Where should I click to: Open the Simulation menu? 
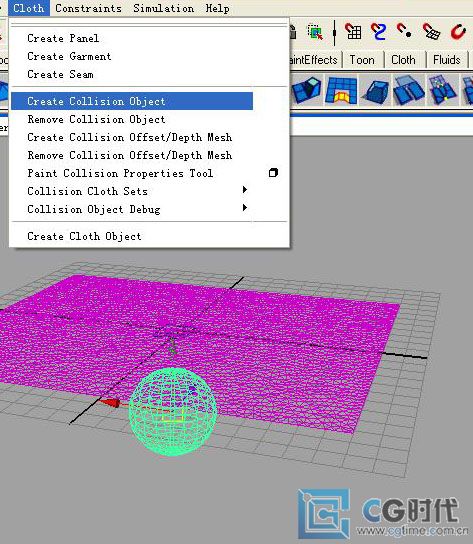(x=163, y=8)
